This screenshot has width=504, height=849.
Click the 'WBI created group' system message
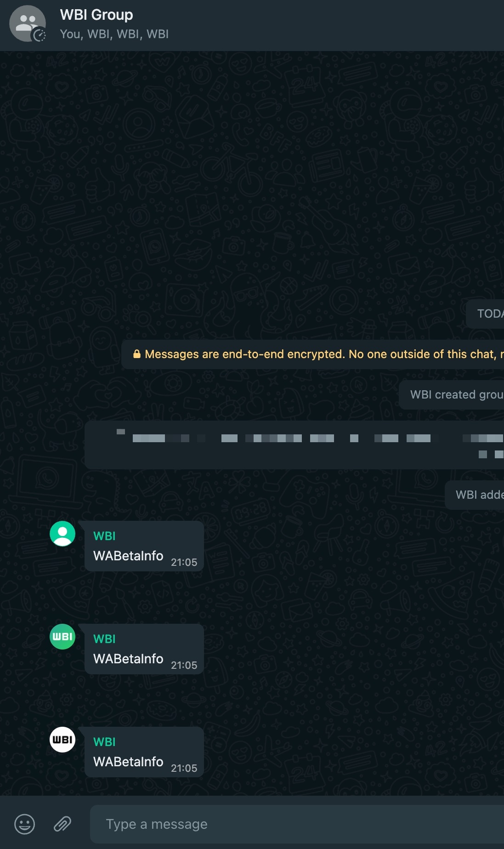point(451,395)
